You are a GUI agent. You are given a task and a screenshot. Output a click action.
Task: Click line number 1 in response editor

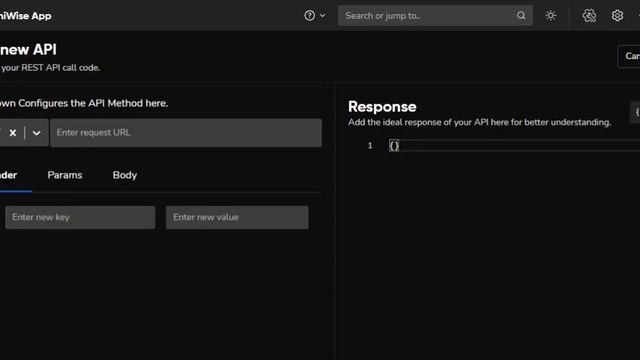[370, 146]
